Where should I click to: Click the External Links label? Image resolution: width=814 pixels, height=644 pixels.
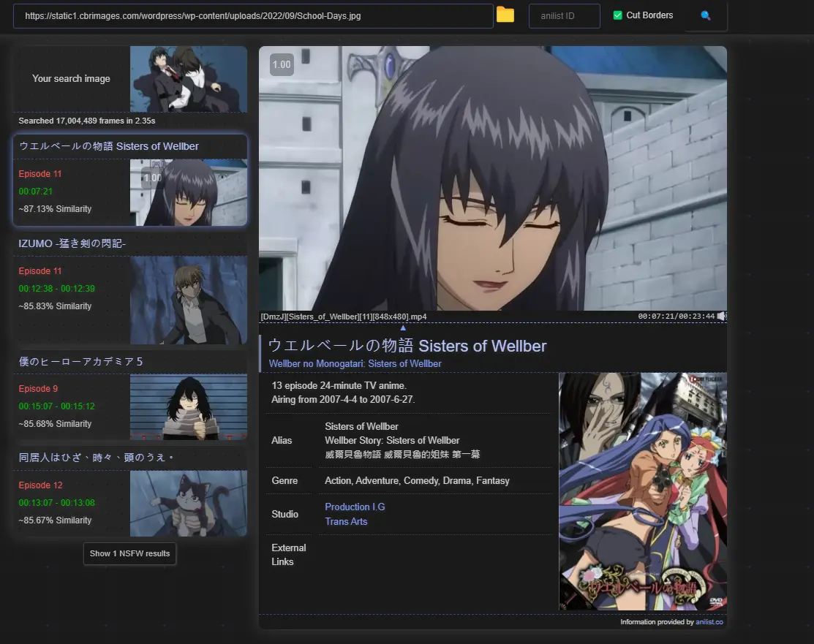click(x=289, y=555)
